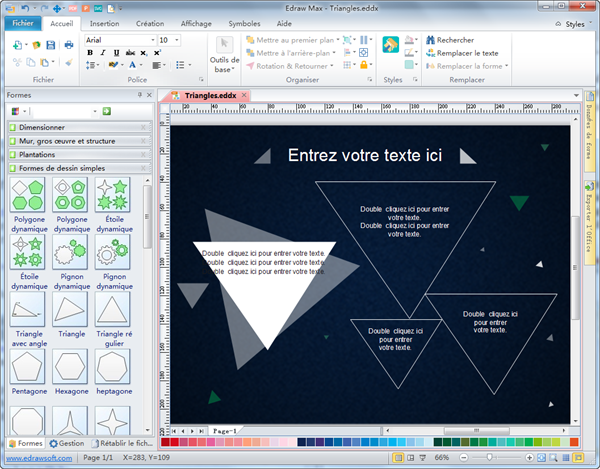Click Rétablir le fich... panel tab

pos(123,443)
